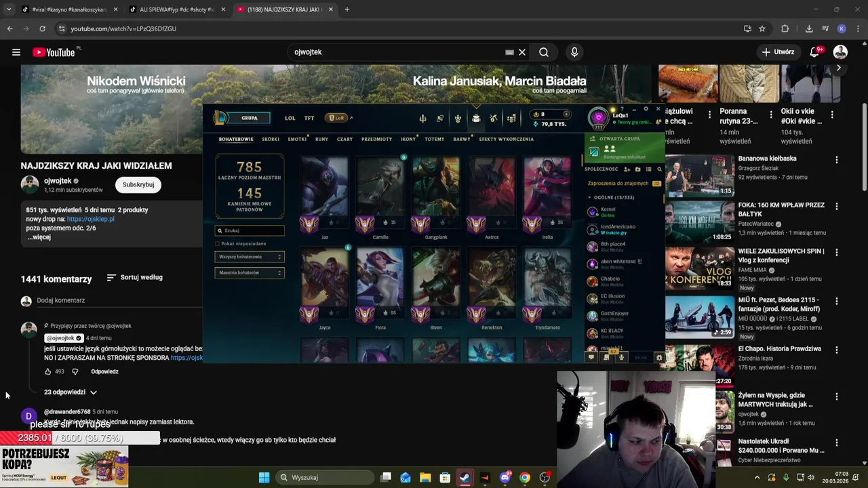868x488 pixels.
Task: Bookmark this page with the star
Action: (x=762, y=28)
